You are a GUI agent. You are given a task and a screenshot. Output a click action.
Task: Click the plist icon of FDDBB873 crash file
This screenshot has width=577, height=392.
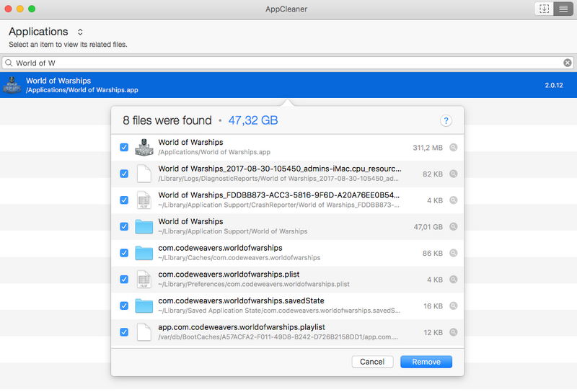[144, 200]
